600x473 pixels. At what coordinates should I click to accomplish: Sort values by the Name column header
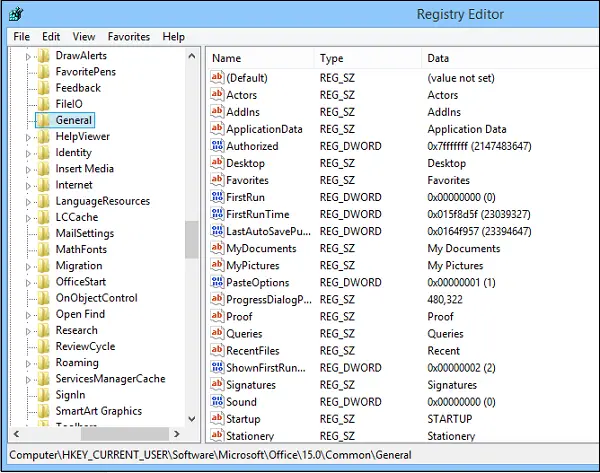pyautogui.click(x=261, y=58)
